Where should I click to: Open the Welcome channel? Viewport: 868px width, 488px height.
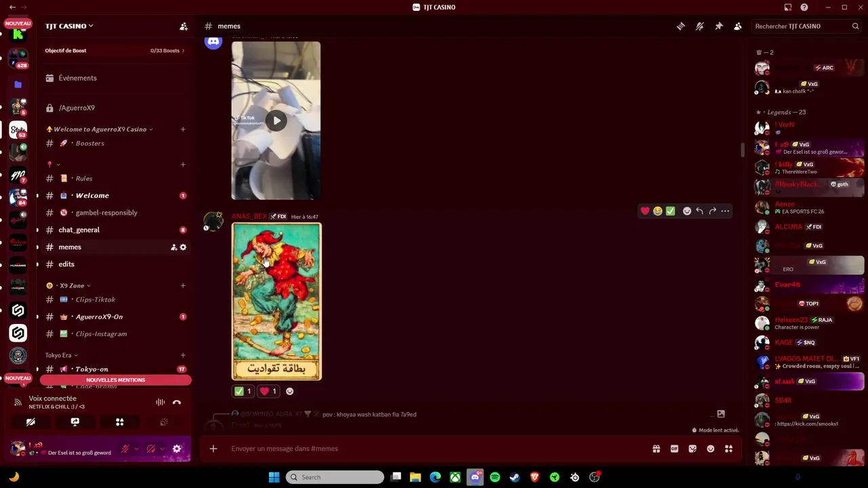coord(115,196)
